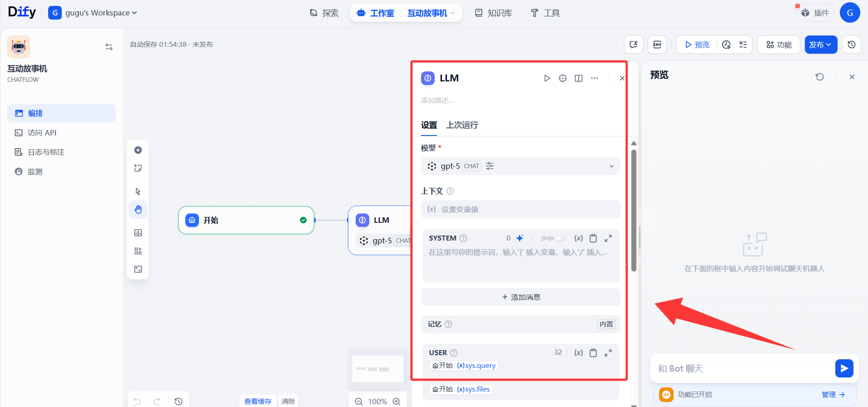The image size is (868, 407).
Task: Expand the SYSTEM prompt editor
Action: coord(608,238)
